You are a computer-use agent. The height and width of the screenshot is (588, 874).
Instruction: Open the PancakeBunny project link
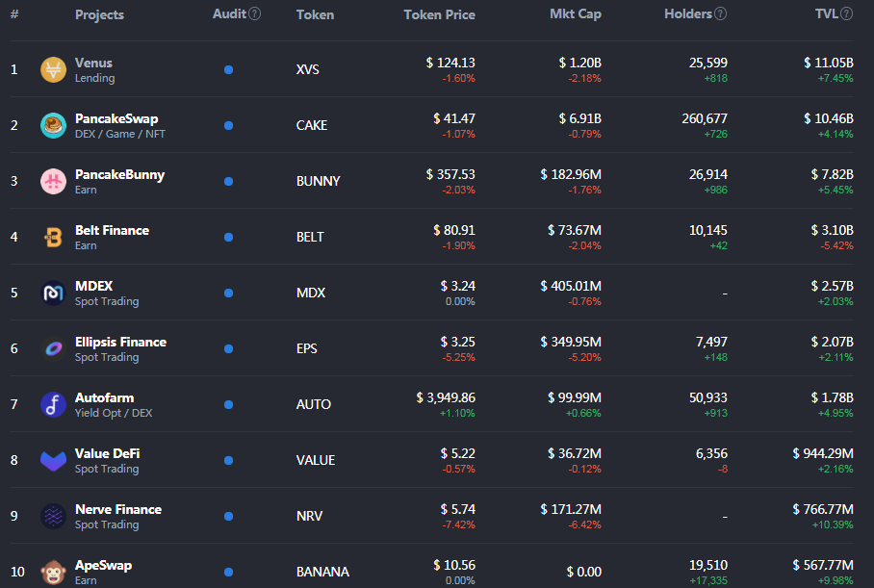click(x=120, y=175)
